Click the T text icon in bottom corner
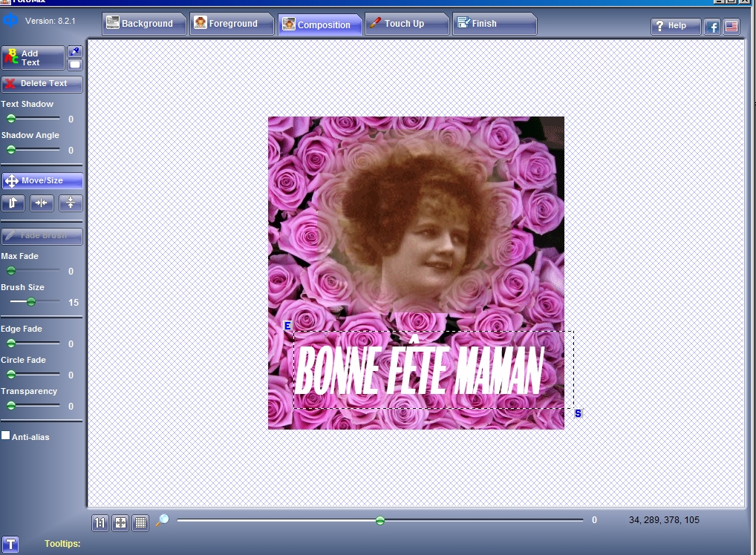This screenshot has height=555, width=756. coord(10,545)
